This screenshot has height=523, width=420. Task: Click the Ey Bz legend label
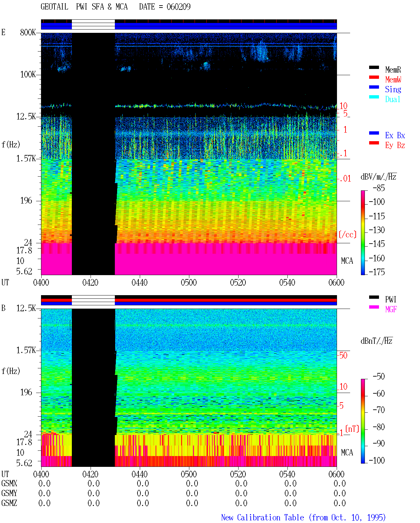pos(395,145)
